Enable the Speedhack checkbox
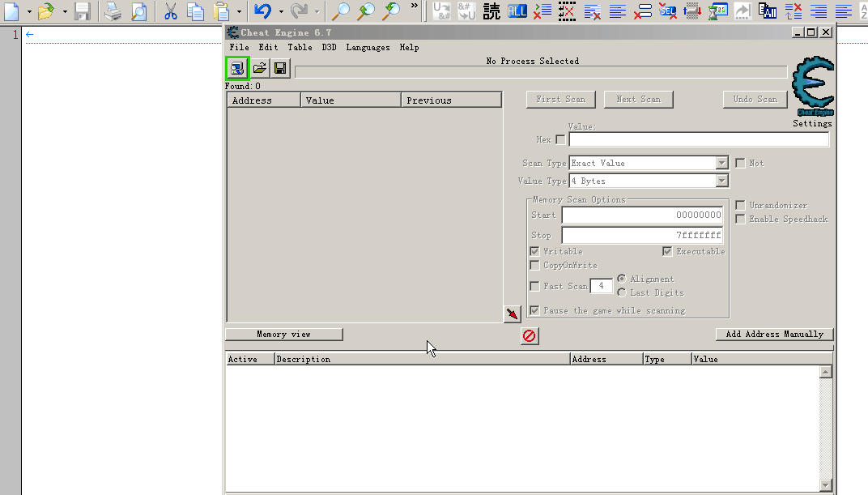The height and width of the screenshot is (495, 868). [740, 220]
